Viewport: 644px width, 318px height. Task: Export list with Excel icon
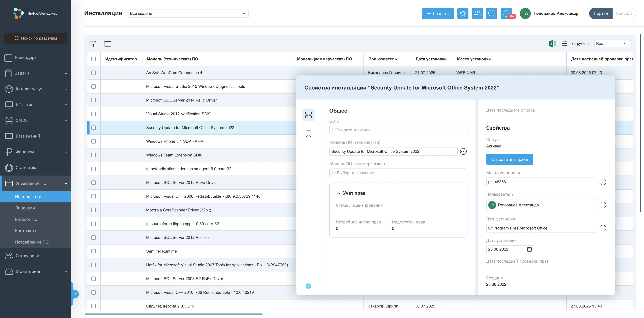click(552, 43)
